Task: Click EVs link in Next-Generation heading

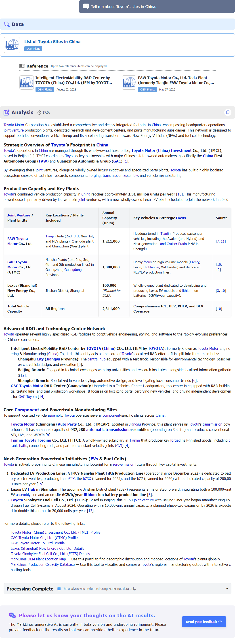Action: pos(94,459)
